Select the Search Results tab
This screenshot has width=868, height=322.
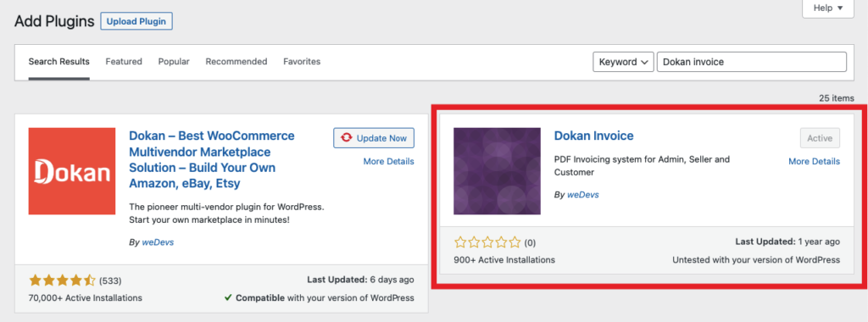tap(59, 61)
